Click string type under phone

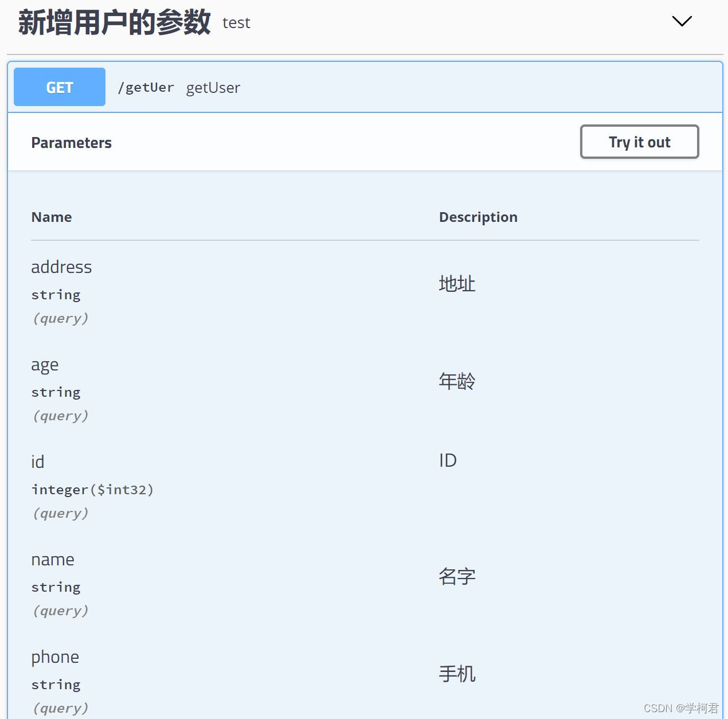tap(56, 685)
